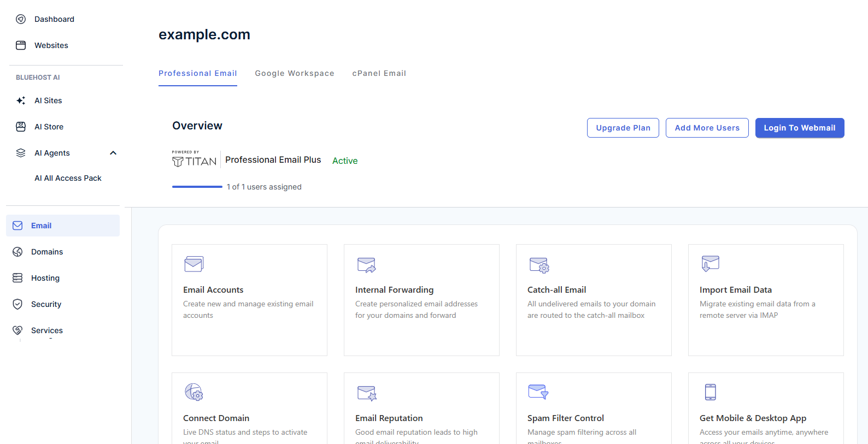Open the Websites sidebar item
868x444 pixels.
coord(51,45)
